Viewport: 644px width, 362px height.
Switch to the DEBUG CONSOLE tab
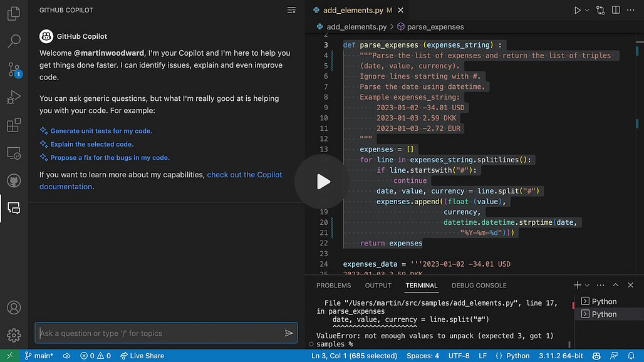point(479,285)
